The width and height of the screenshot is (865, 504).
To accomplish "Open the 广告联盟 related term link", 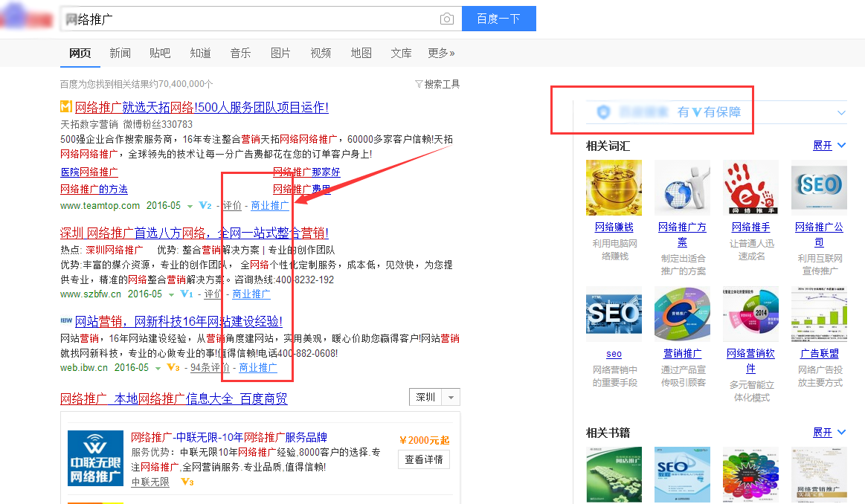I will pos(819,353).
